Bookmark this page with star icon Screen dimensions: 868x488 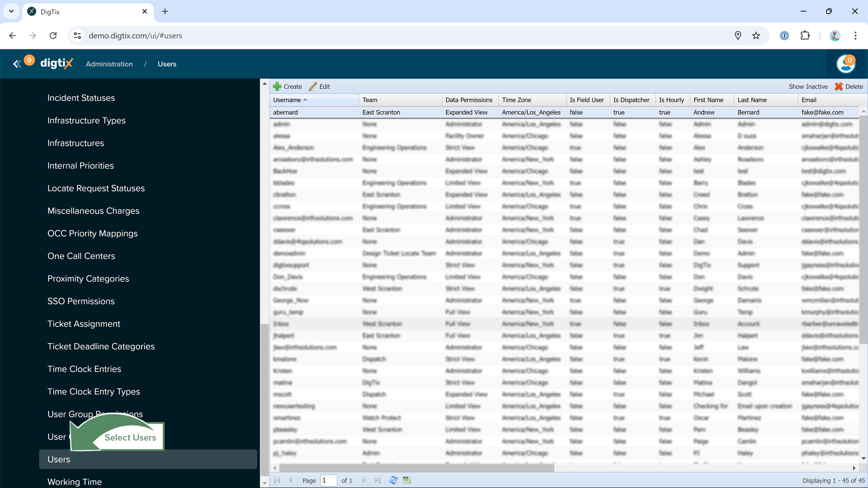click(756, 36)
